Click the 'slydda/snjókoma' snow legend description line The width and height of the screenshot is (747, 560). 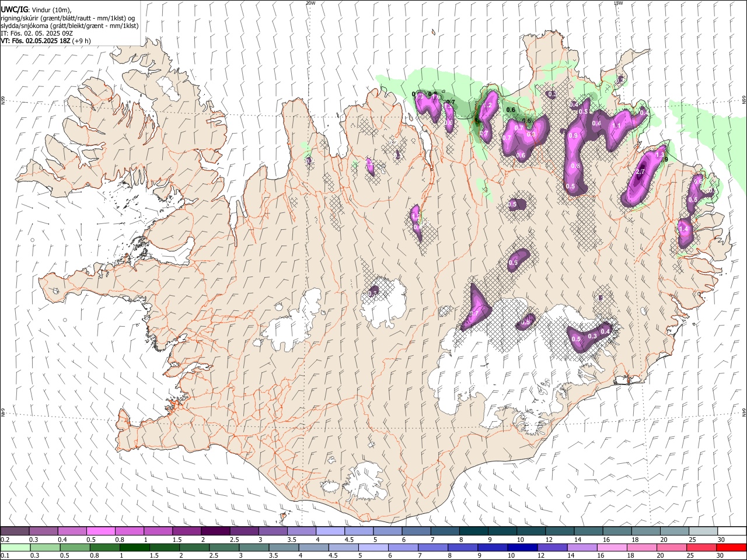click(69, 26)
